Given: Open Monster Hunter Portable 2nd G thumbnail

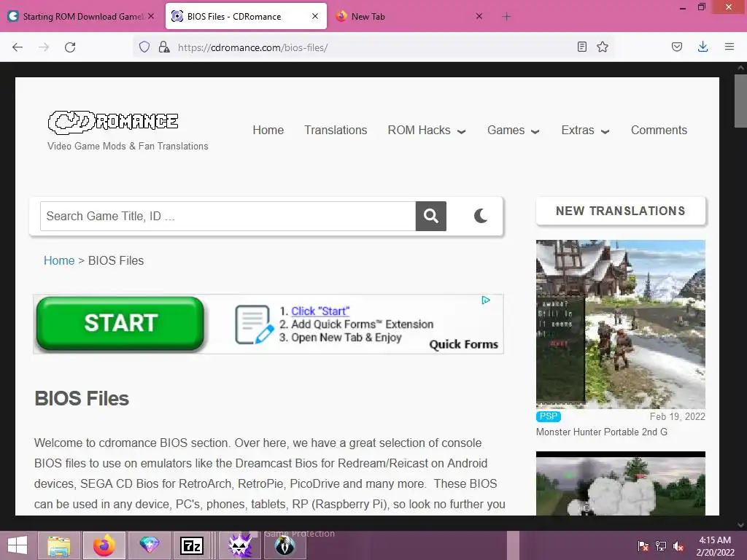Looking at the screenshot, I should 620,324.
